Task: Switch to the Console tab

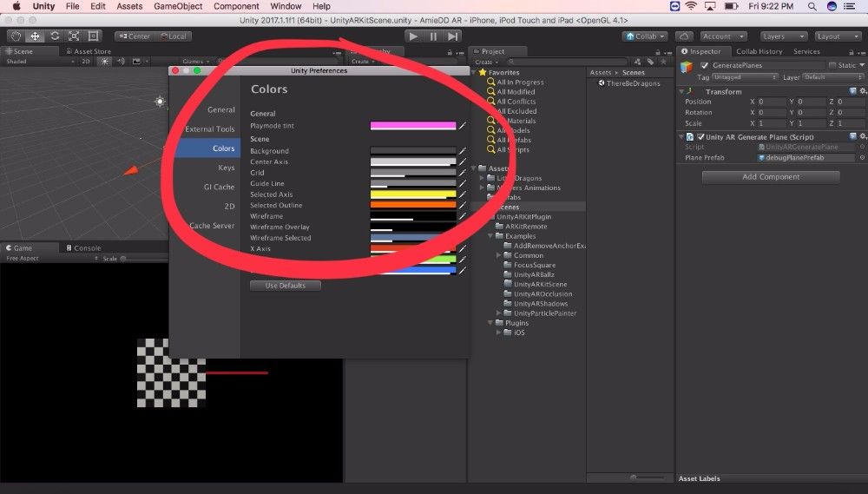Action: coord(83,247)
